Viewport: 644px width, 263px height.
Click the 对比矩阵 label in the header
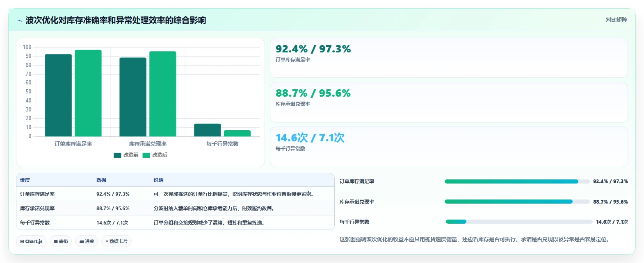click(616, 20)
